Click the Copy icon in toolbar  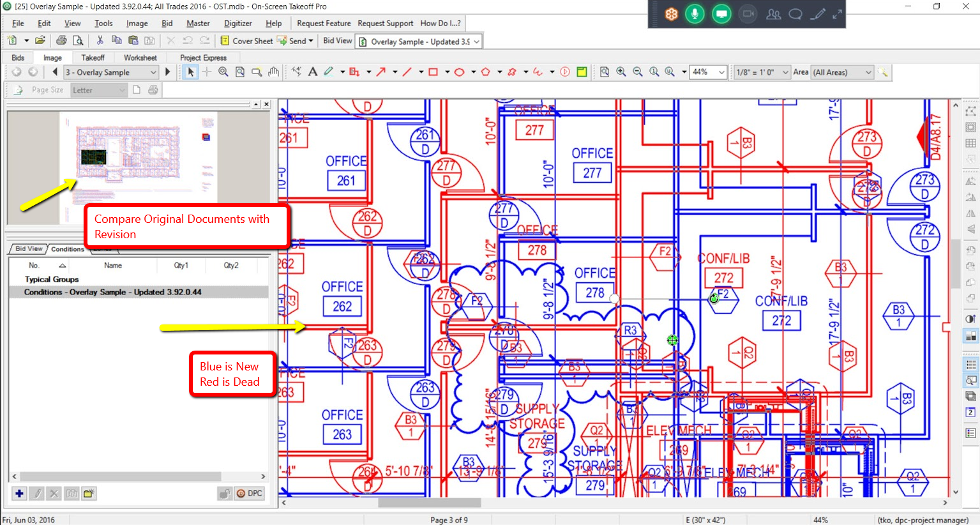tap(116, 40)
